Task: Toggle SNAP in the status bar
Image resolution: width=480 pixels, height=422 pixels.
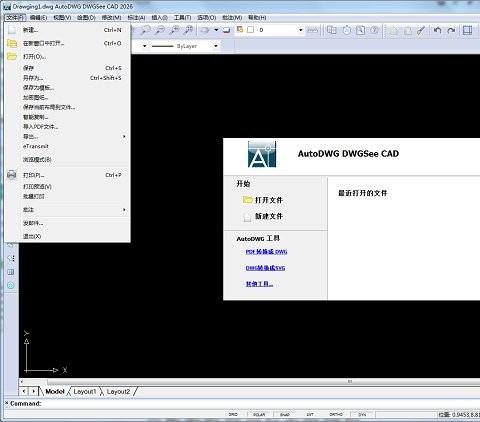Action: click(284, 414)
